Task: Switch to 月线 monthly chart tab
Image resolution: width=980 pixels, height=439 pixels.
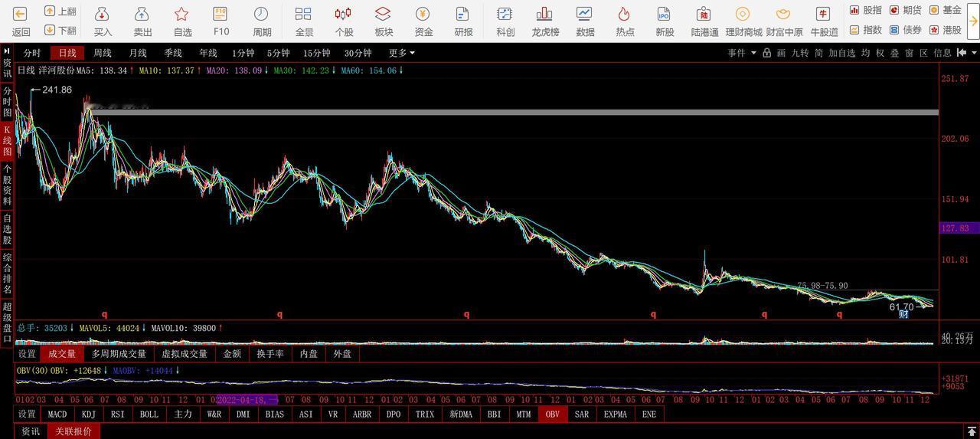Action: point(138,53)
